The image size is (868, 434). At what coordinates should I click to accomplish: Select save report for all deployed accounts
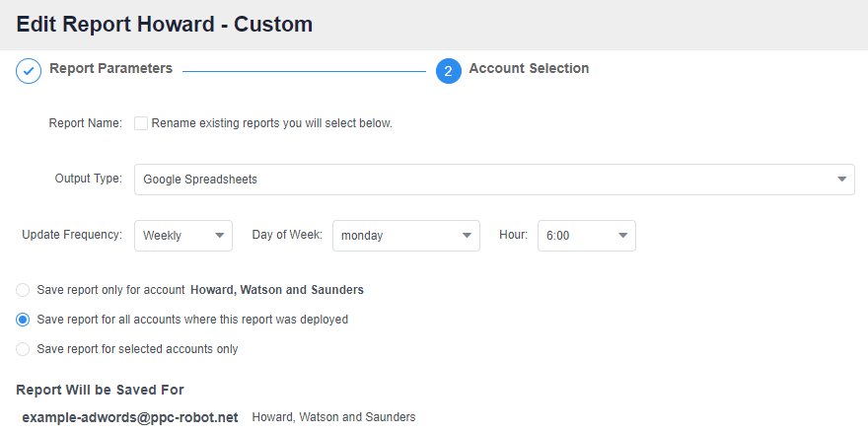(x=23, y=320)
